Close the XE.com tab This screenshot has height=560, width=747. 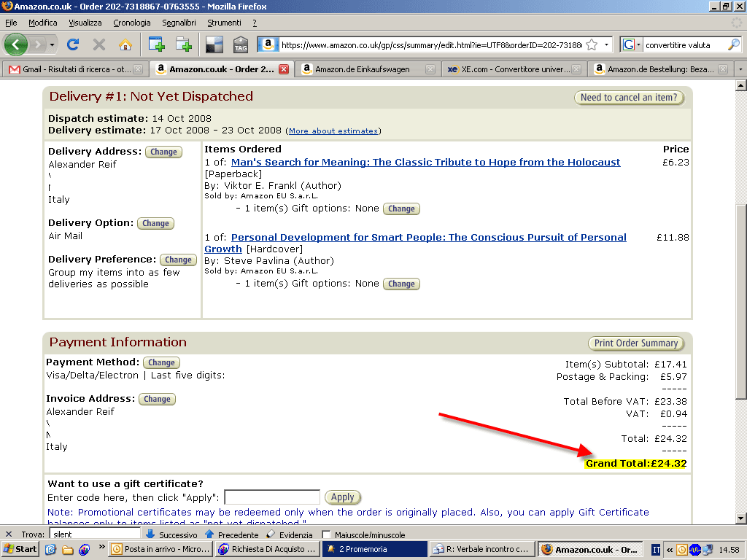pyautogui.click(x=576, y=69)
